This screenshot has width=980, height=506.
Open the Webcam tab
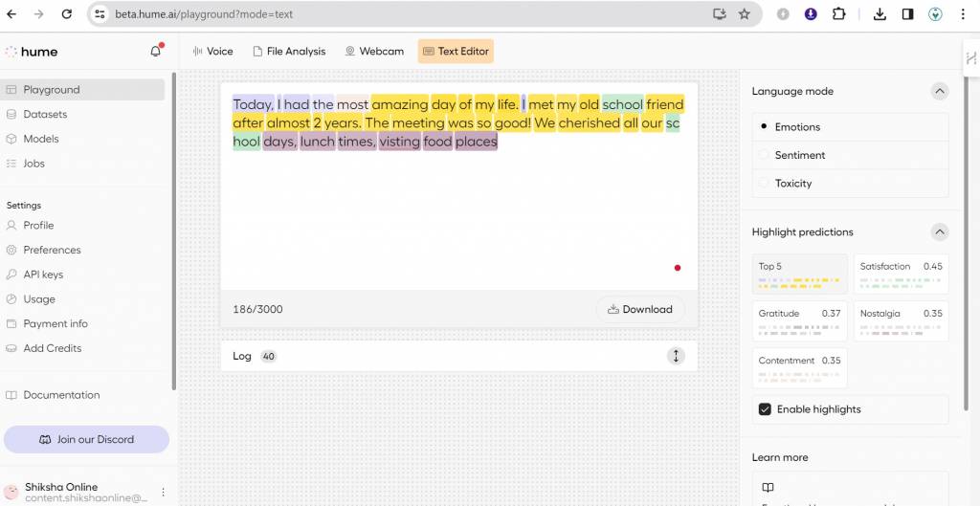click(374, 52)
